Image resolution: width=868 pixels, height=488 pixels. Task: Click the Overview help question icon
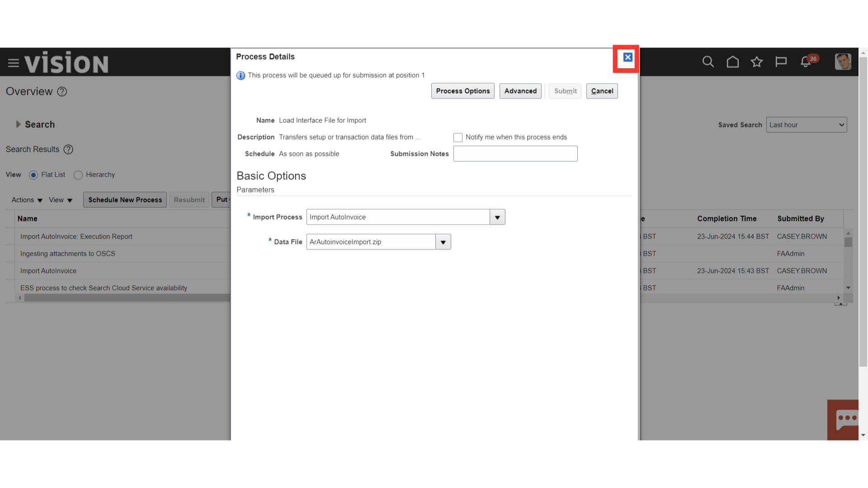62,92
